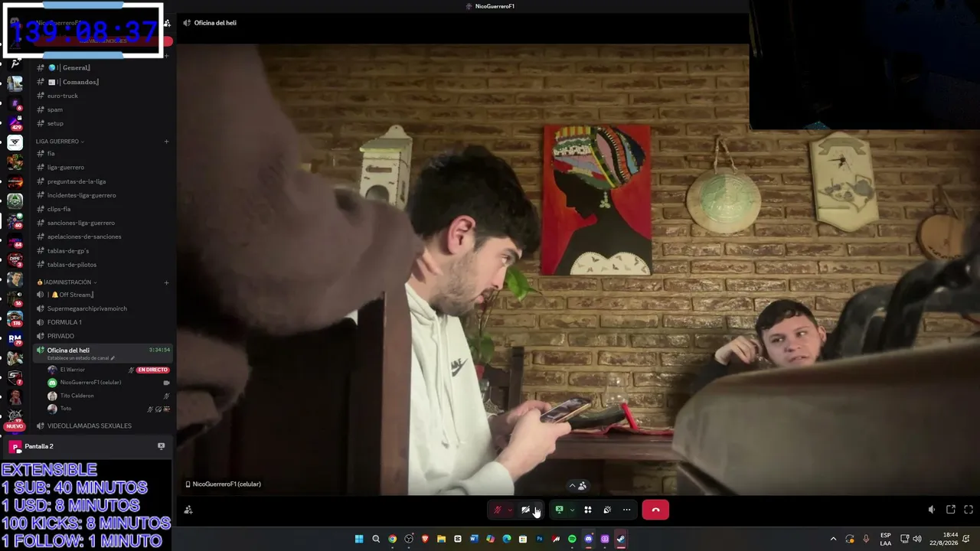Screen dimensions: 980x551
Task: Open the server with the 176 badge
Action: [15, 318]
